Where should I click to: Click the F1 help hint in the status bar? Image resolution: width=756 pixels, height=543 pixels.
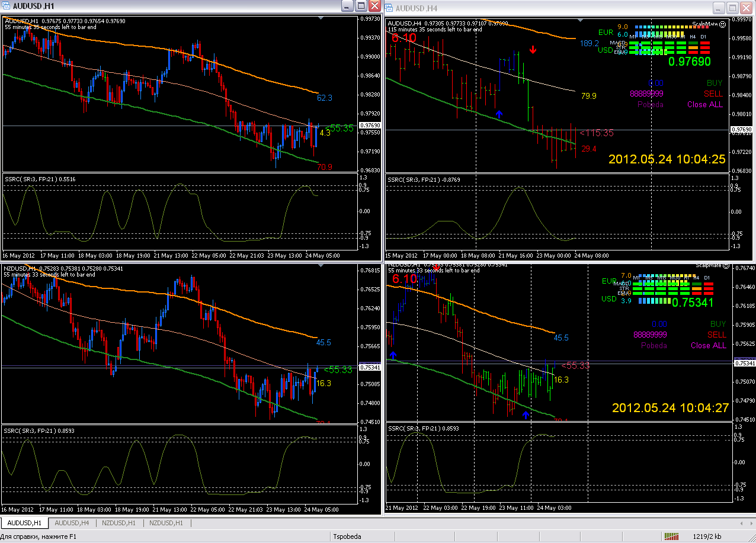pyautogui.click(x=39, y=537)
